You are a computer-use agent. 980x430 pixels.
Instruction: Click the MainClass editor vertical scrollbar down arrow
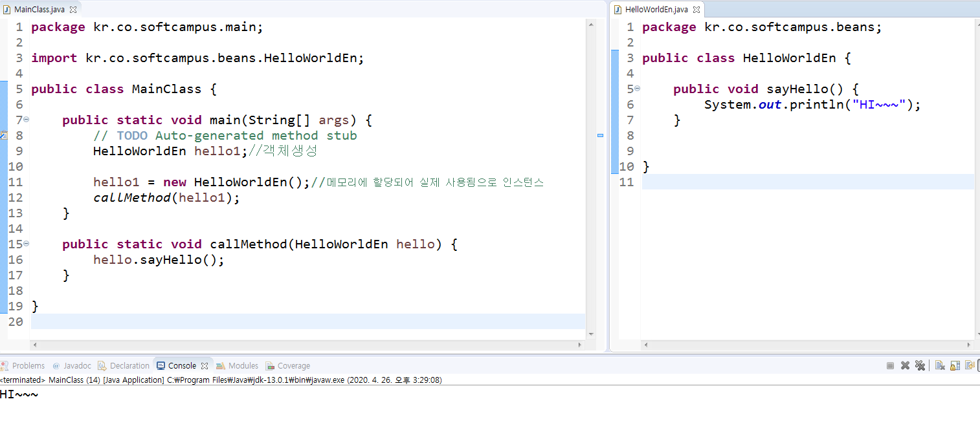point(590,334)
